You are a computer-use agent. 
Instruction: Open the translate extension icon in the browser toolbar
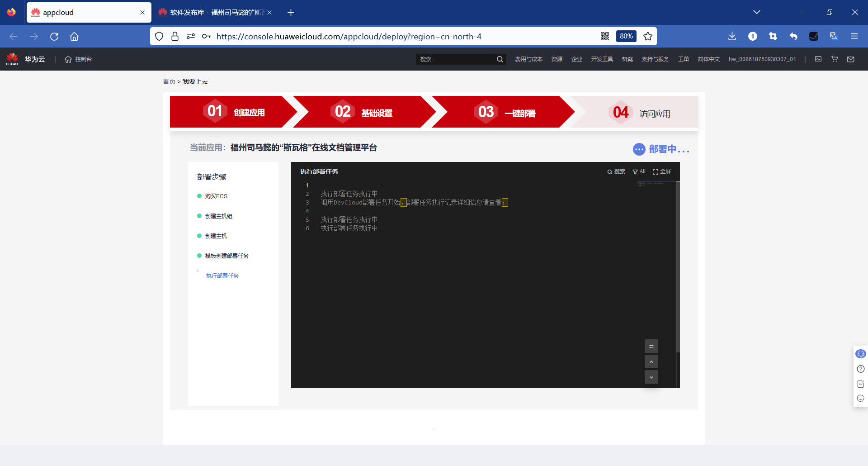pos(833,36)
